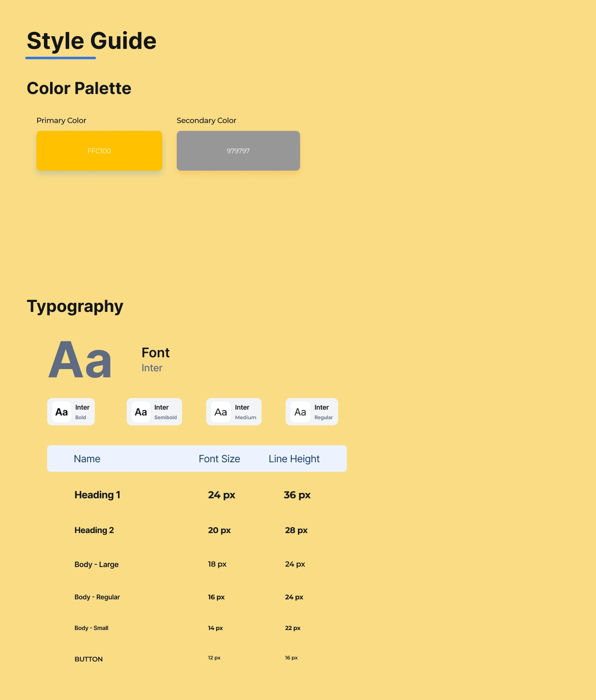
Task: Click the Color Palette section heading
Action: coord(79,88)
